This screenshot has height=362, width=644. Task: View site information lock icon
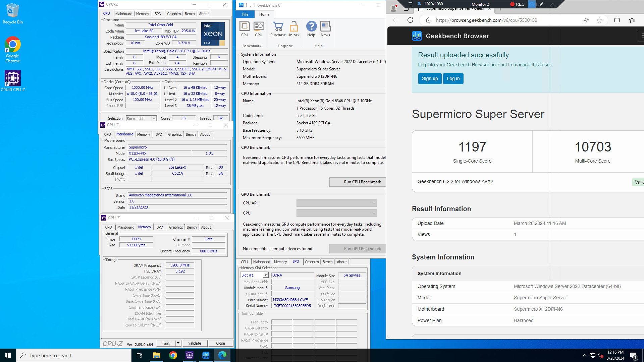pos(428,20)
